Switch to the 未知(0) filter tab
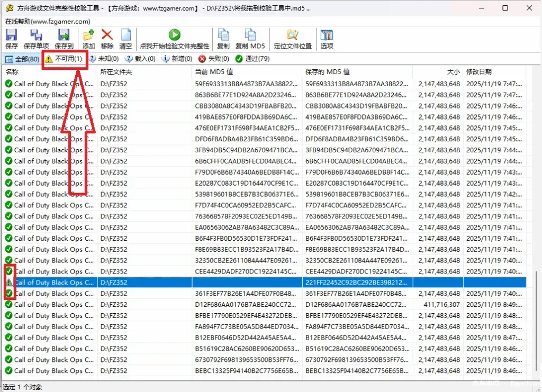Viewport: 542px width, 392px height. click(x=104, y=59)
